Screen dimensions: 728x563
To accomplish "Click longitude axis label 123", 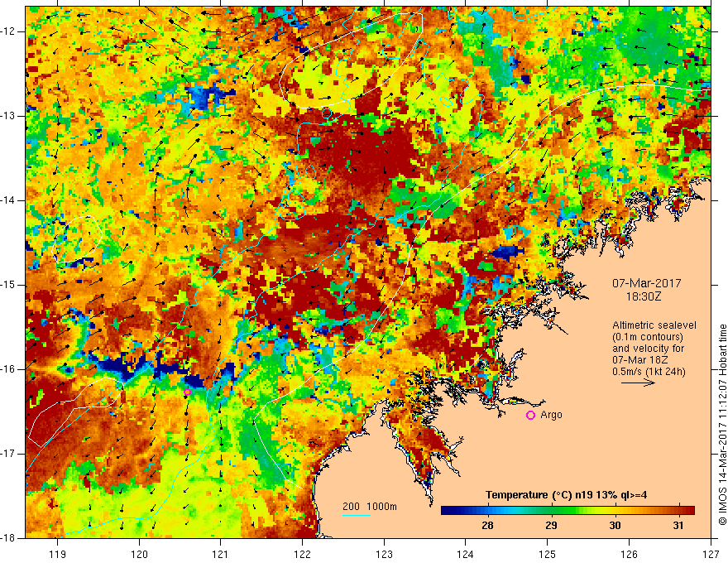I will click(x=384, y=554).
